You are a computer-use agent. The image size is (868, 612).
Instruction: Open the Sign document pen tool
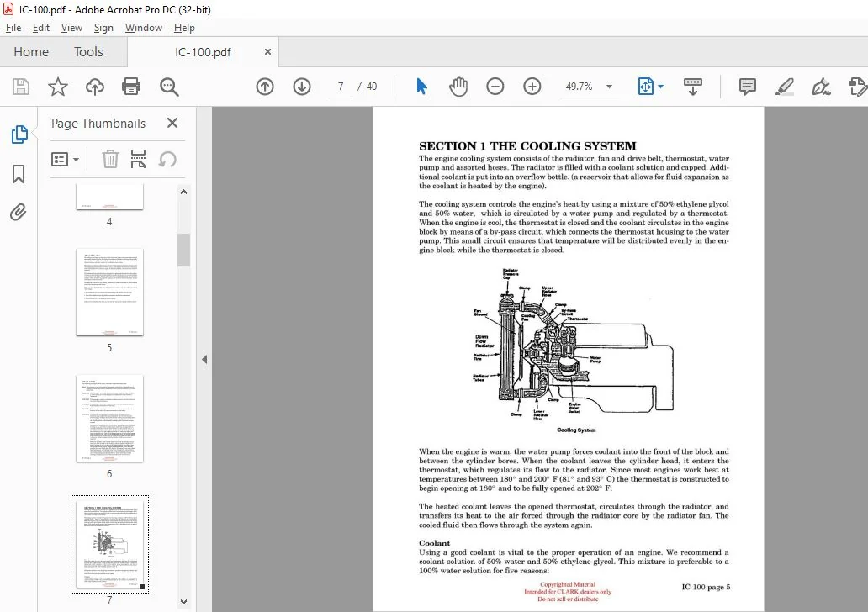tap(821, 87)
